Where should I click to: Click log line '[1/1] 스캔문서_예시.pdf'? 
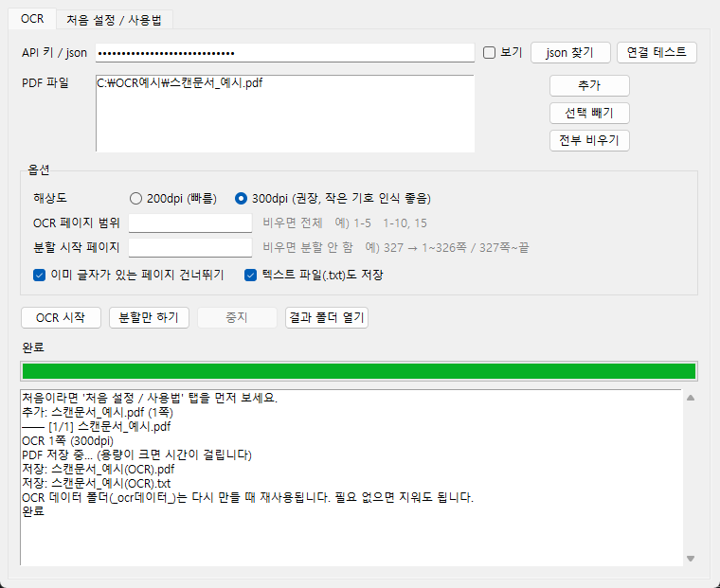pos(96,426)
